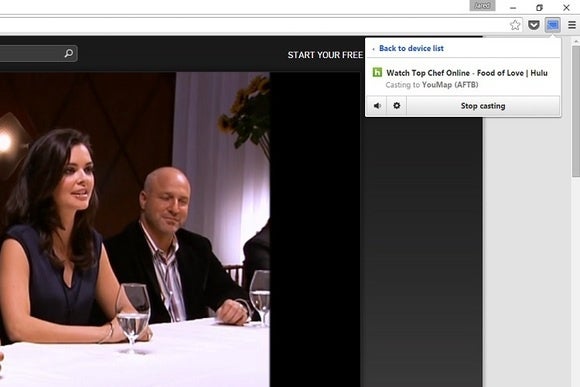Bookmark this page with the star icon
Viewport: 580px width, 387px height.
click(x=515, y=25)
